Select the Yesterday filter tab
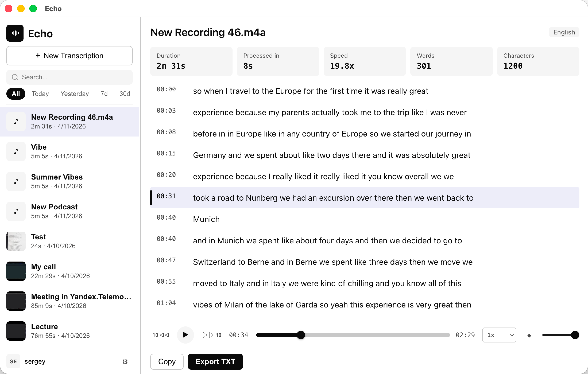This screenshot has height=374, width=588. (74, 94)
